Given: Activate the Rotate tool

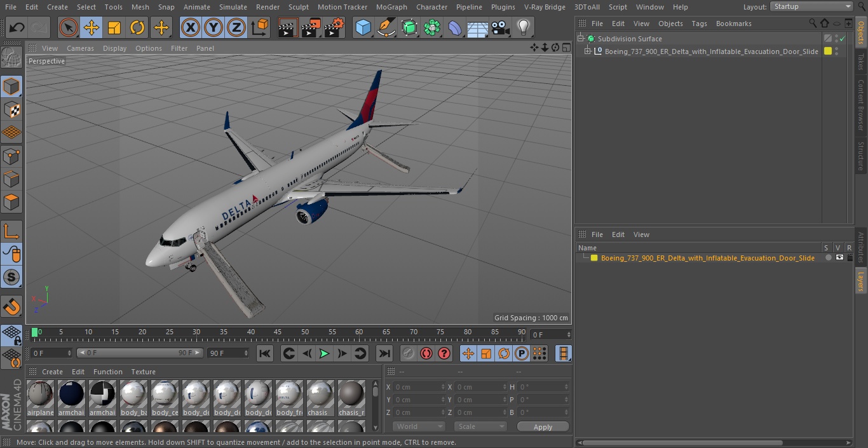Looking at the screenshot, I should pos(137,27).
